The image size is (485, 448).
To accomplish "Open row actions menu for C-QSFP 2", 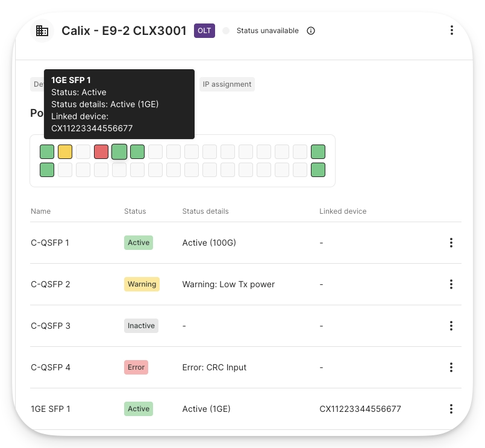I will tap(451, 284).
